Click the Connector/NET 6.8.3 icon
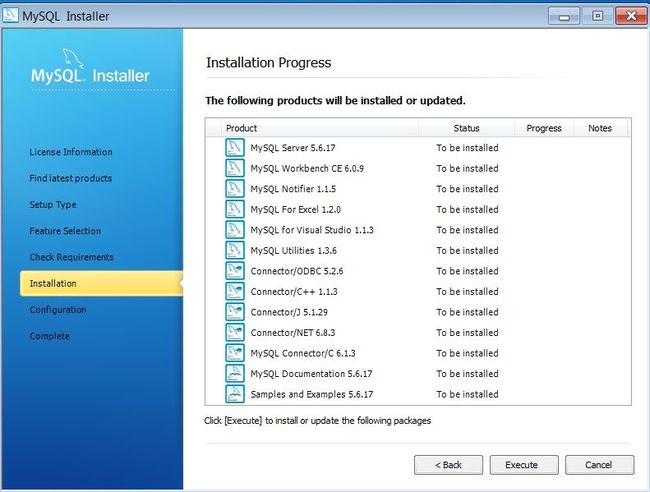The height and width of the screenshot is (492, 650). (235, 332)
